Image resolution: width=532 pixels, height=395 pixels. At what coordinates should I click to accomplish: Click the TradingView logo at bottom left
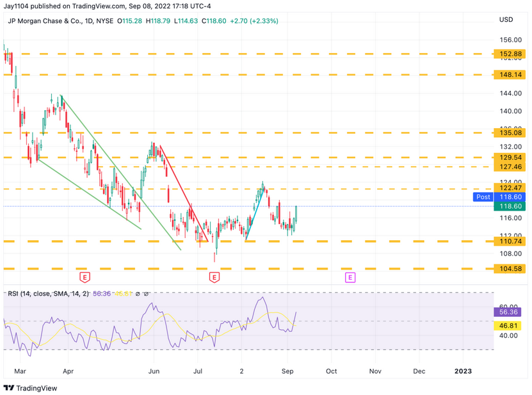[x=30, y=388]
